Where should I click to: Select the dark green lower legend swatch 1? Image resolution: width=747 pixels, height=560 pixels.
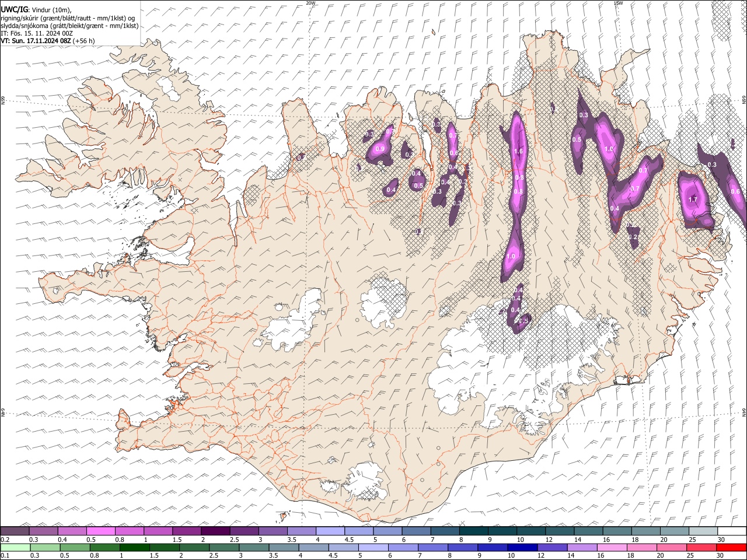click(x=134, y=547)
